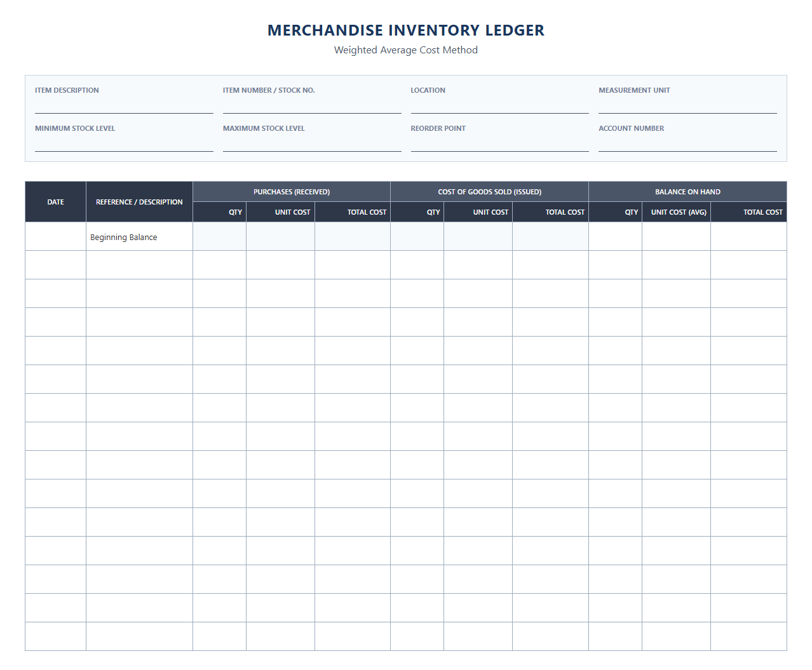Click the TOTAL COST header under Cost of Goods Sold
This screenshot has height=670, width=812.
pos(550,212)
